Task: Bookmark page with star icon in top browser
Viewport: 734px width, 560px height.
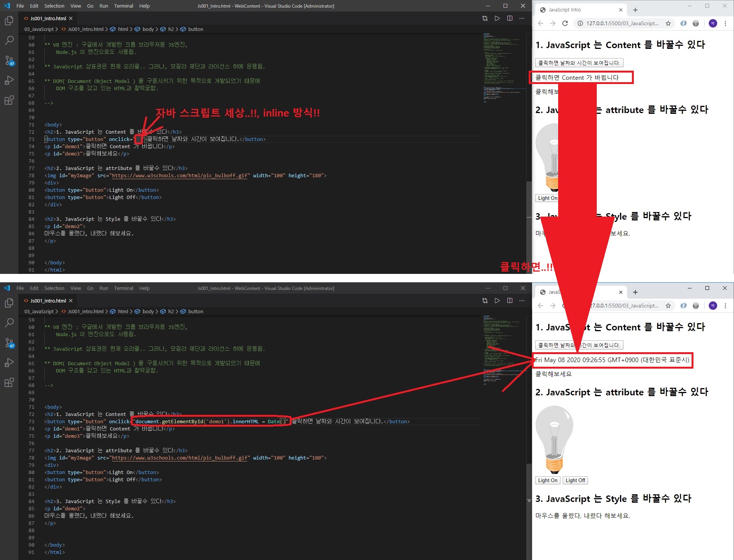Action: [x=668, y=23]
